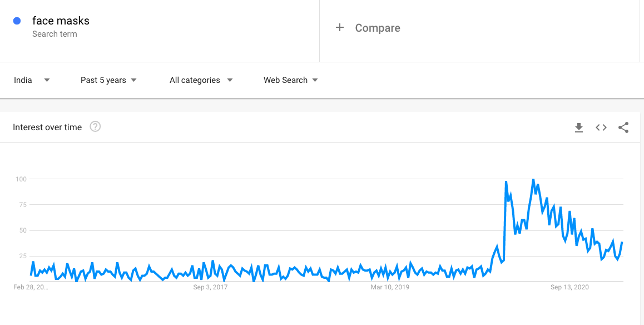Download the Interest over time data
The height and width of the screenshot is (325, 644).
(x=579, y=128)
